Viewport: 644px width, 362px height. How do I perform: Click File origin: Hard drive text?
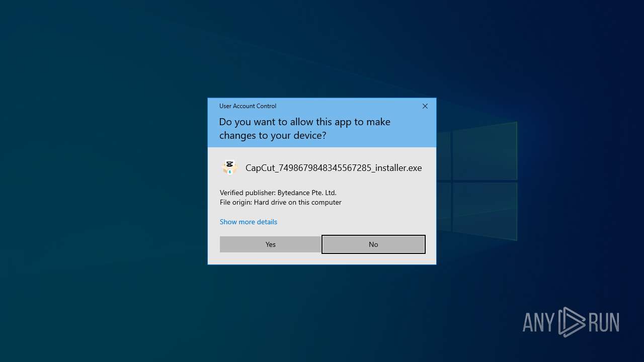[x=281, y=202]
